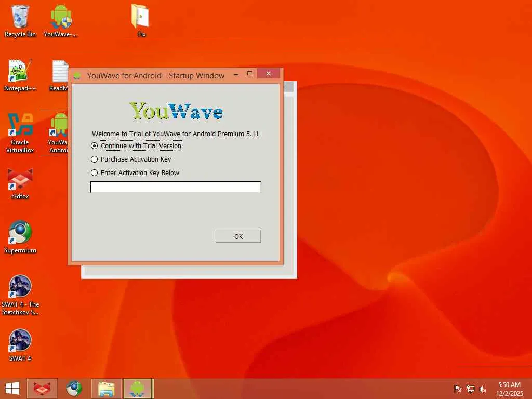The image size is (532, 399).
Task: Select the ReadMe text file icon
Action: coord(60,75)
